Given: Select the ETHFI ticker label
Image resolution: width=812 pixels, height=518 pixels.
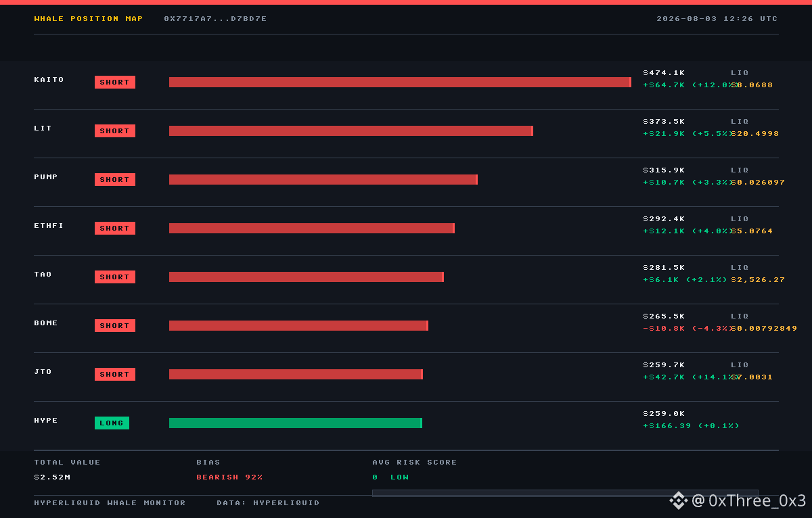Looking at the screenshot, I should [49, 226].
